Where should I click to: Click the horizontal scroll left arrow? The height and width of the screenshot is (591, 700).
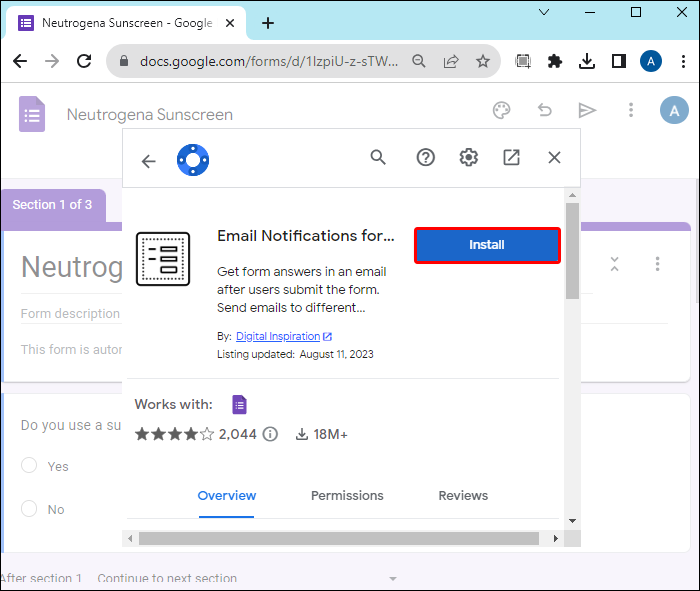click(x=130, y=538)
